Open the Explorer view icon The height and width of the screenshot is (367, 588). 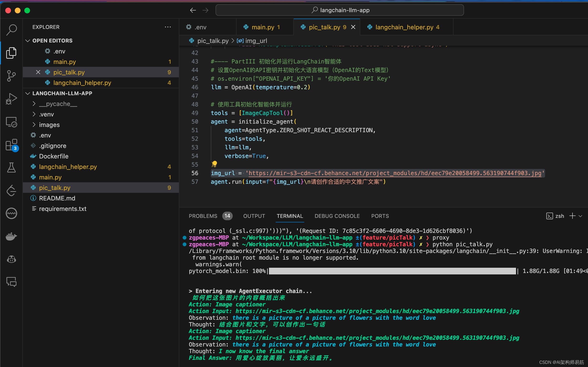tap(11, 53)
